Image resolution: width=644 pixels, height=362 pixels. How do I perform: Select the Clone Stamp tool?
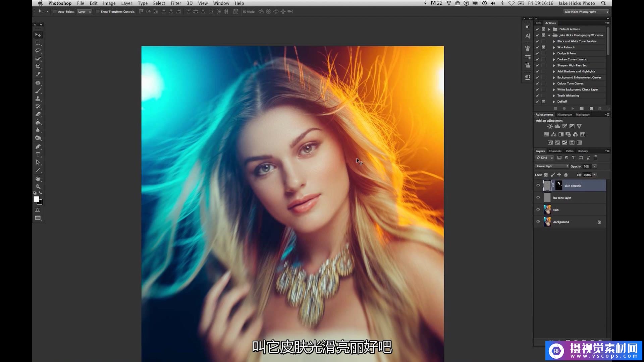(38, 99)
